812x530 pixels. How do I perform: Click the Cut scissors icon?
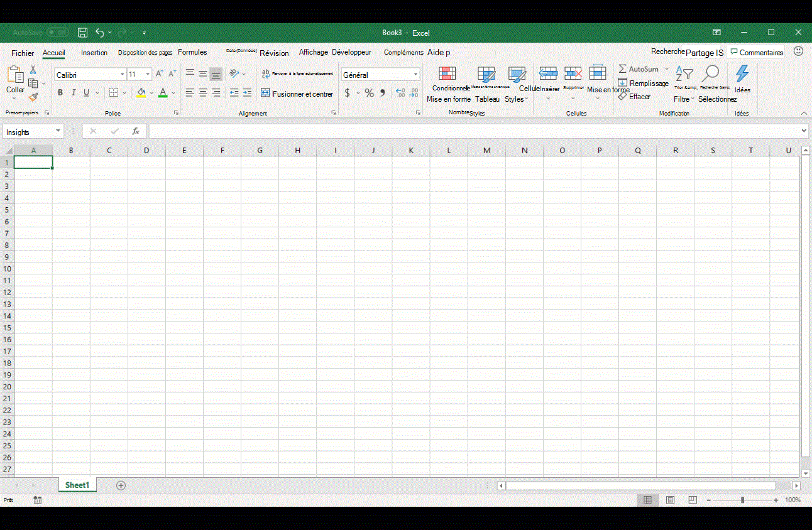click(33, 70)
